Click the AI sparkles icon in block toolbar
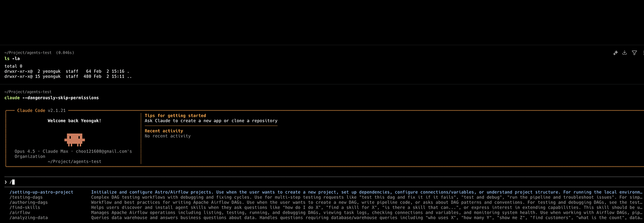 (616, 53)
